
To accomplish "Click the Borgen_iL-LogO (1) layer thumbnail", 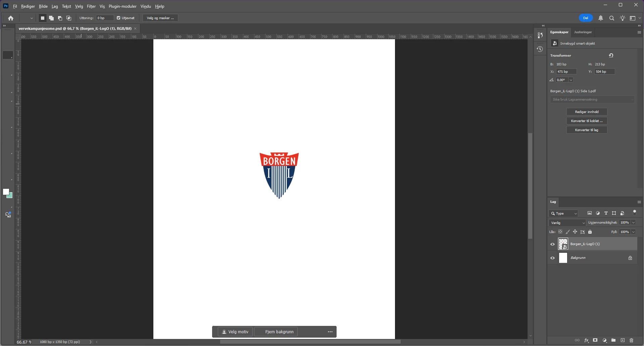I will 563,244.
